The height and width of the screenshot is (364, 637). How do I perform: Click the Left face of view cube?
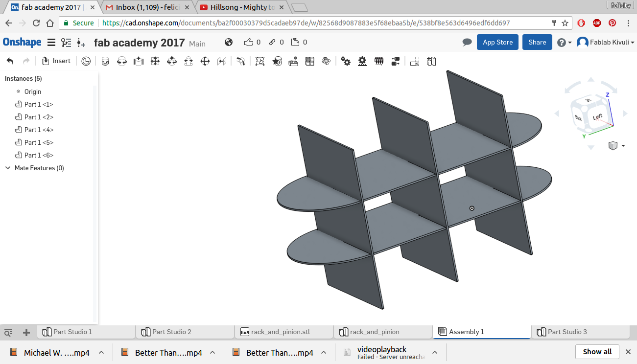pos(598,117)
